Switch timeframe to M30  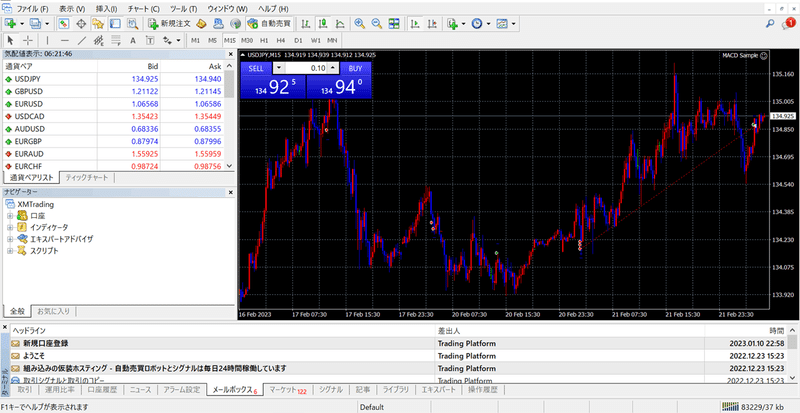[x=247, y=40]
